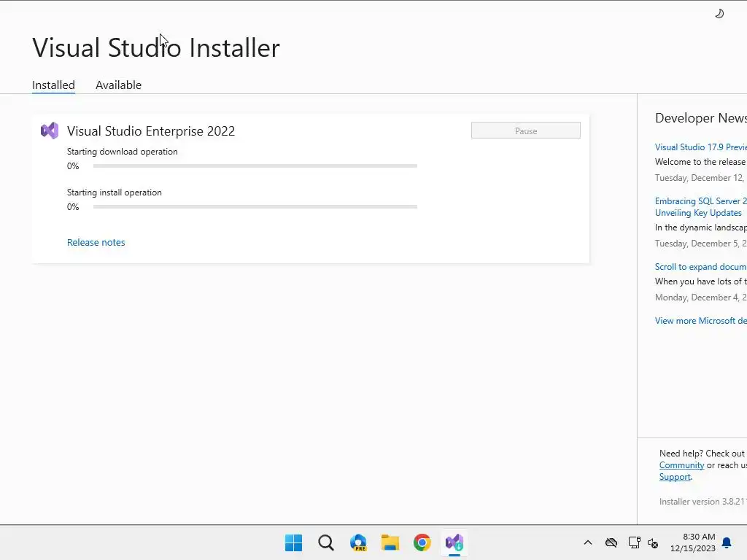Click the install operation progress bar
Viewport: 747px width, 560px height.
(255, 206)
